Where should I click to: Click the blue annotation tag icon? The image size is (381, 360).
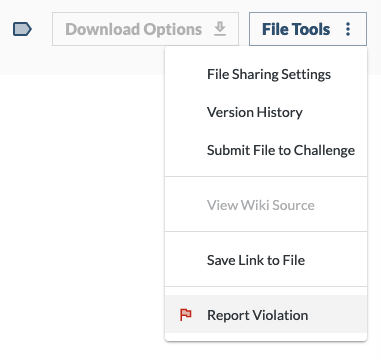point(22,29)
